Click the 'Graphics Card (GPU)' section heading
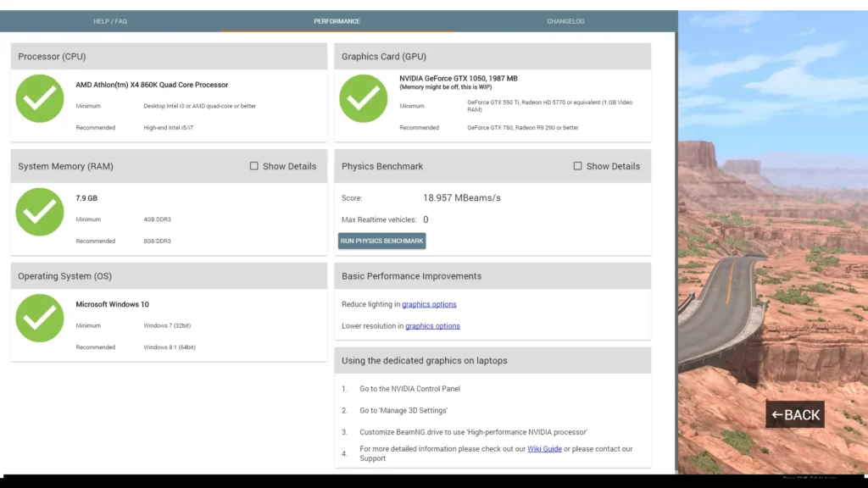 (x=384, y=57)
